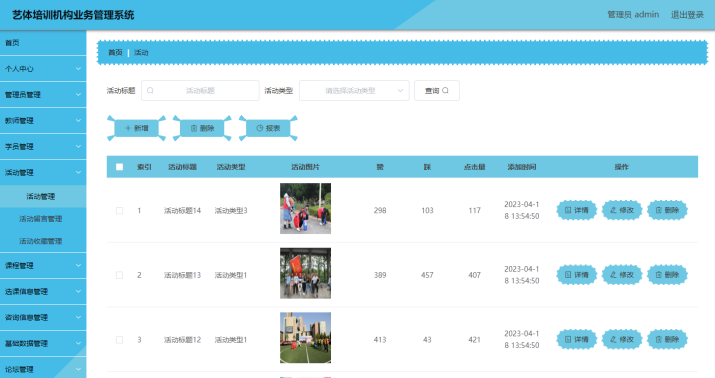715x378 pixels.
Task: Click the 活动图片 column header
Action: (306, 167)
